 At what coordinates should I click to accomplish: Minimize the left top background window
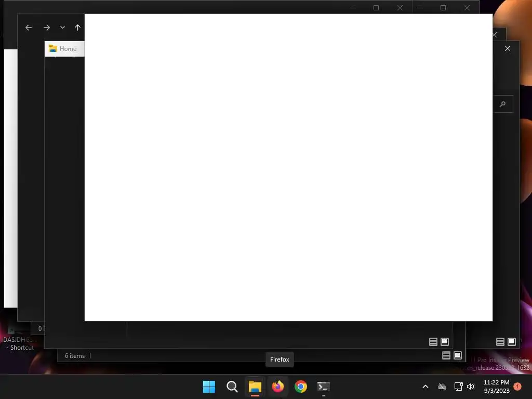[353, 8]
